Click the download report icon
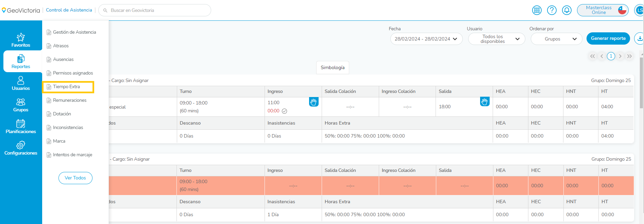Viewport: 644px width, 224px height. [x=639, y=38]
